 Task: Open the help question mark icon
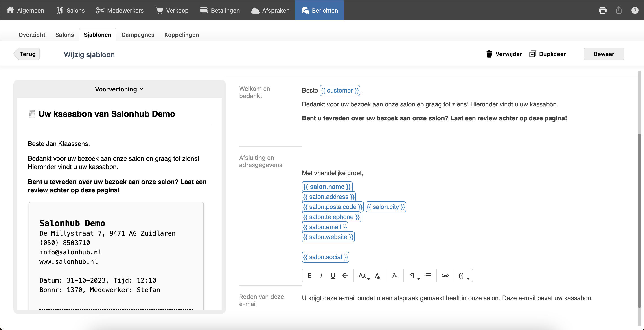[635, 10]
